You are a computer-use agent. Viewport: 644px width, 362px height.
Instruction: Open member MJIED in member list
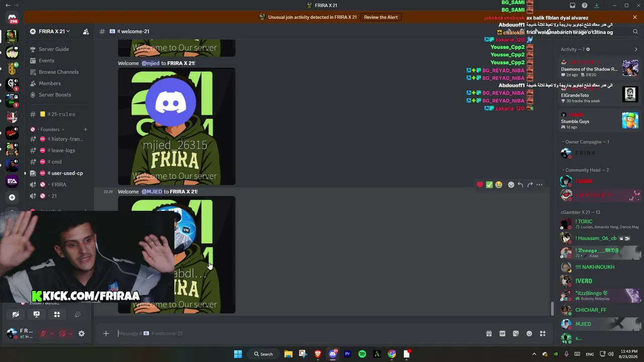coord(599,324)
